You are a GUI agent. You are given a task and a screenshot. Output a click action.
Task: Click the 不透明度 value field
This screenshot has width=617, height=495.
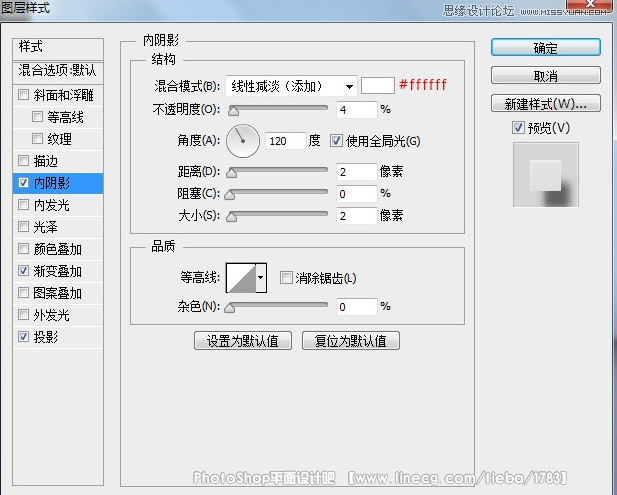tap(357, 110)
